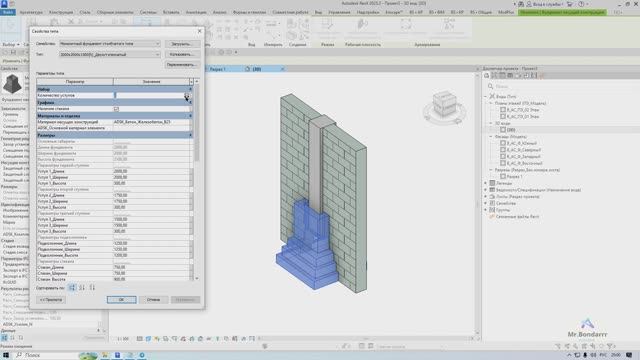Image resolution: width=640 pixels, height=360 pixels.
Task: Switch to the Разрез 1 view tab
Action: pyautogui.click(x=218, y=69)
